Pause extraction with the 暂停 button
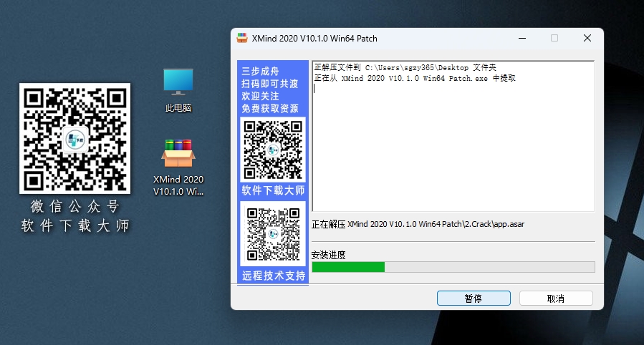 point(474,298)
